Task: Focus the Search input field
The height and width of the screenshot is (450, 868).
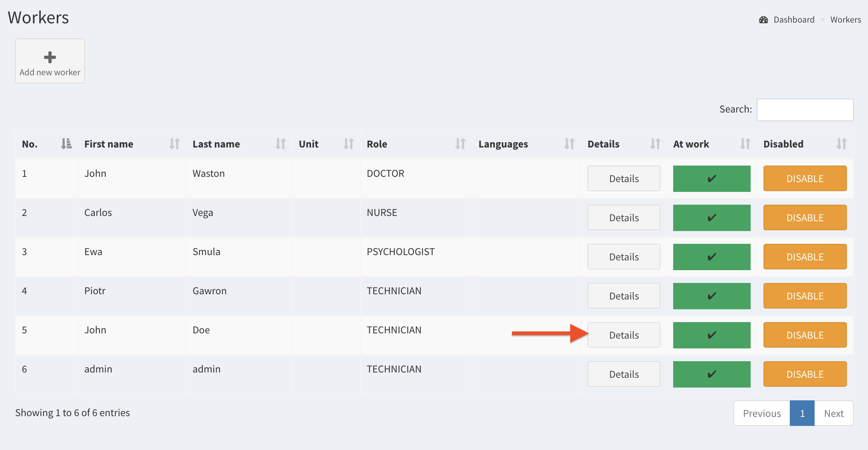Action: (x=805, y=110)
